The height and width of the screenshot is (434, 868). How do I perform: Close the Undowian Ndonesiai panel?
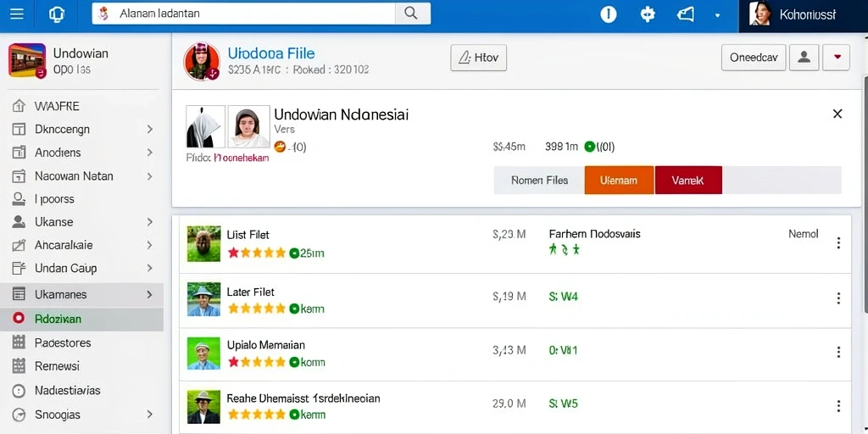[837, 114]
